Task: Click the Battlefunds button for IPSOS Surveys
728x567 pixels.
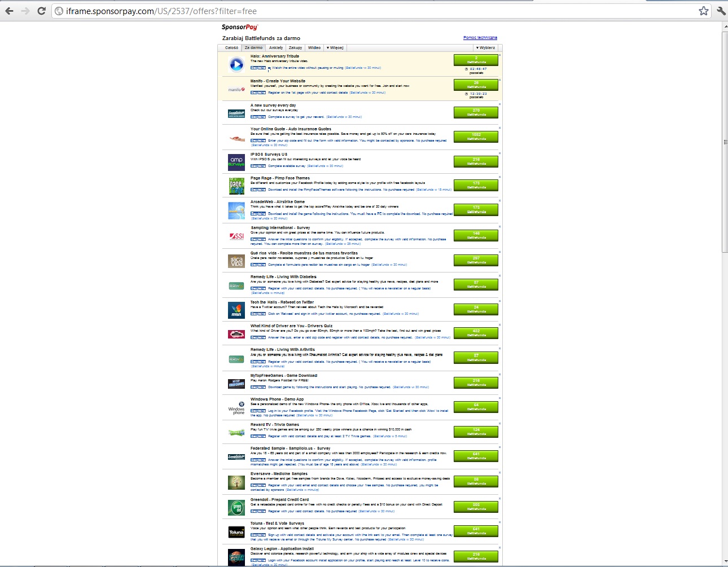Action: tap(476, 161)
